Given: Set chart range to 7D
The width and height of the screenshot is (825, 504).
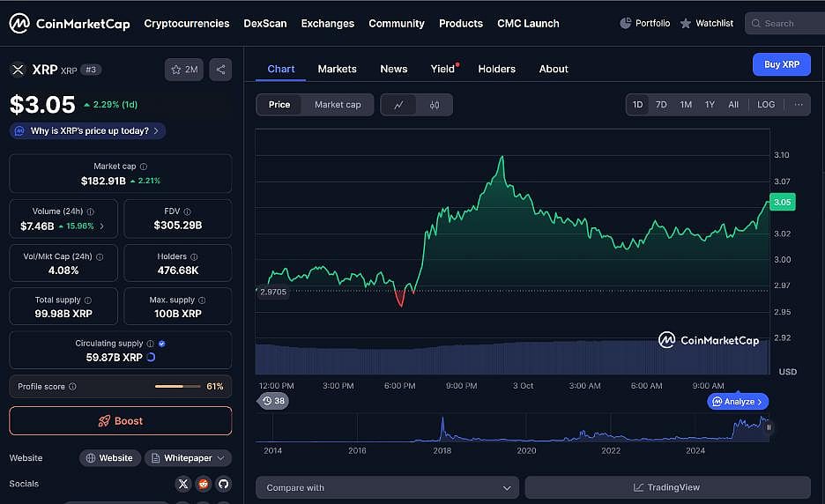Looking at the screenshot, I should pyautogui.click(x=661, y=105).
